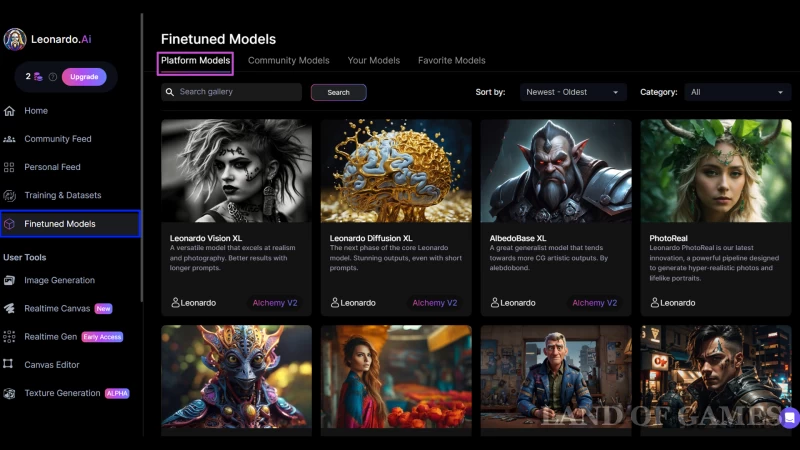
Task: Open the Your Models tab
Action: pos(373,61)
